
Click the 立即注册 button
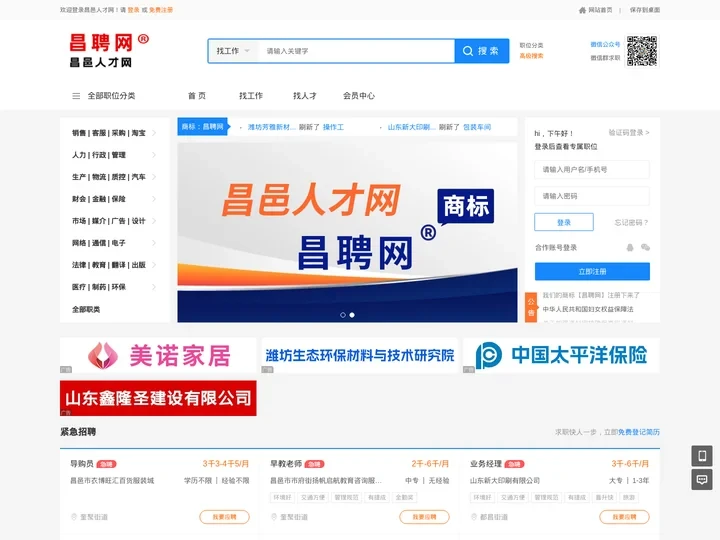592,271
